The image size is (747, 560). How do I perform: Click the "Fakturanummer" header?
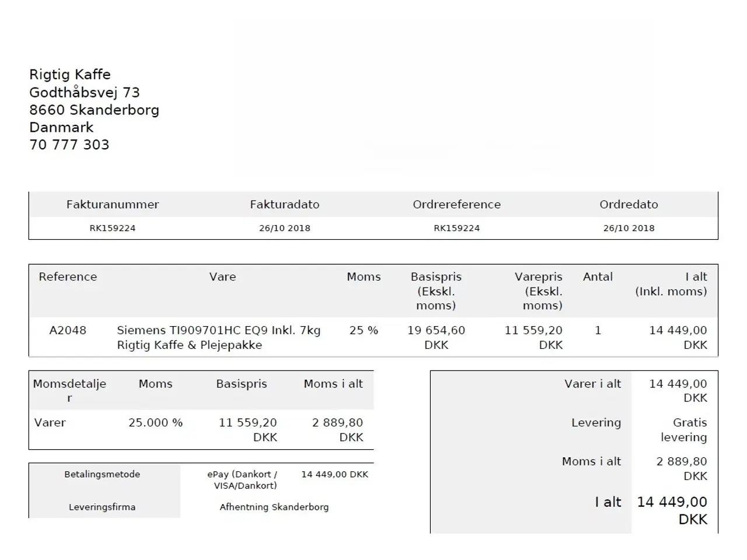point(113,205)
